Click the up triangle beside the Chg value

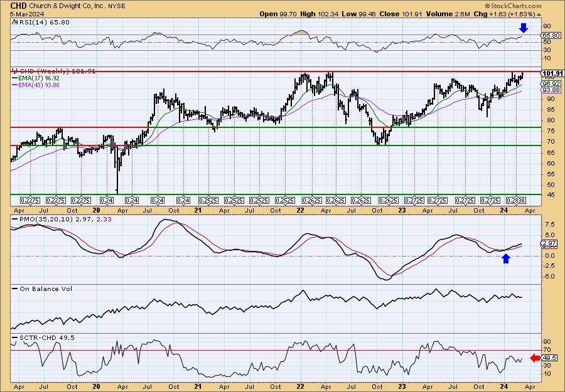click(539, 14)
